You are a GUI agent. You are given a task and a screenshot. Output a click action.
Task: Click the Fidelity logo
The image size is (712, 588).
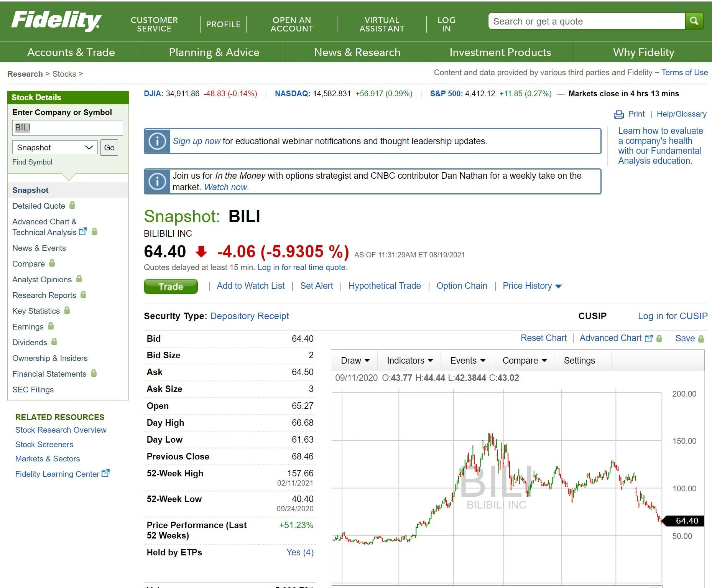pos(56,21)
